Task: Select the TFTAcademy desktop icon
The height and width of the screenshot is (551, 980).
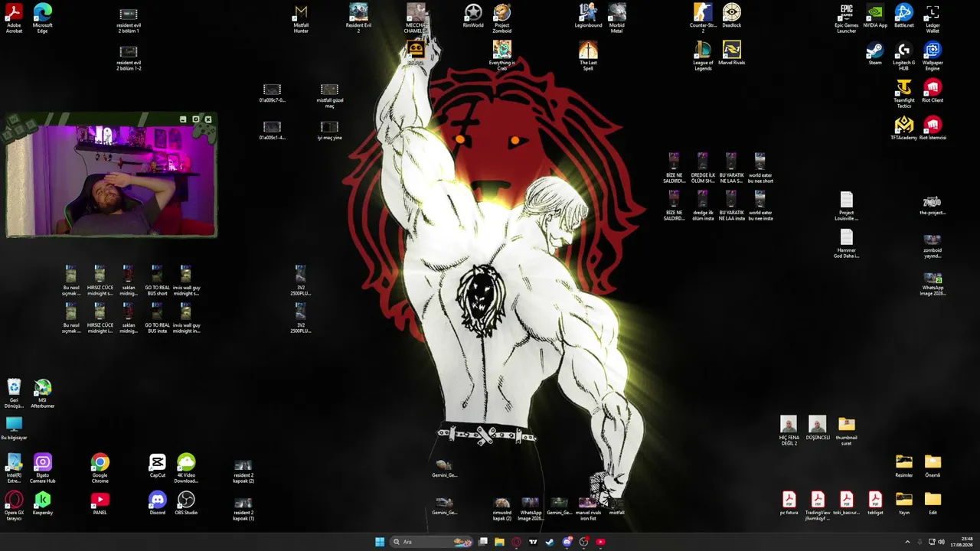Action: point(904,129)
